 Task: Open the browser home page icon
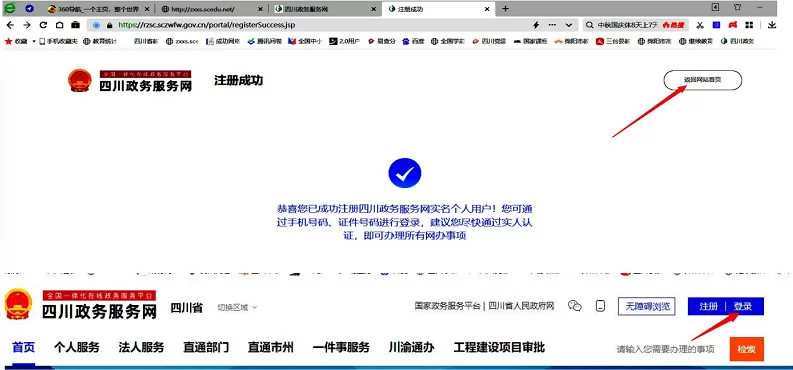(59, 25)
